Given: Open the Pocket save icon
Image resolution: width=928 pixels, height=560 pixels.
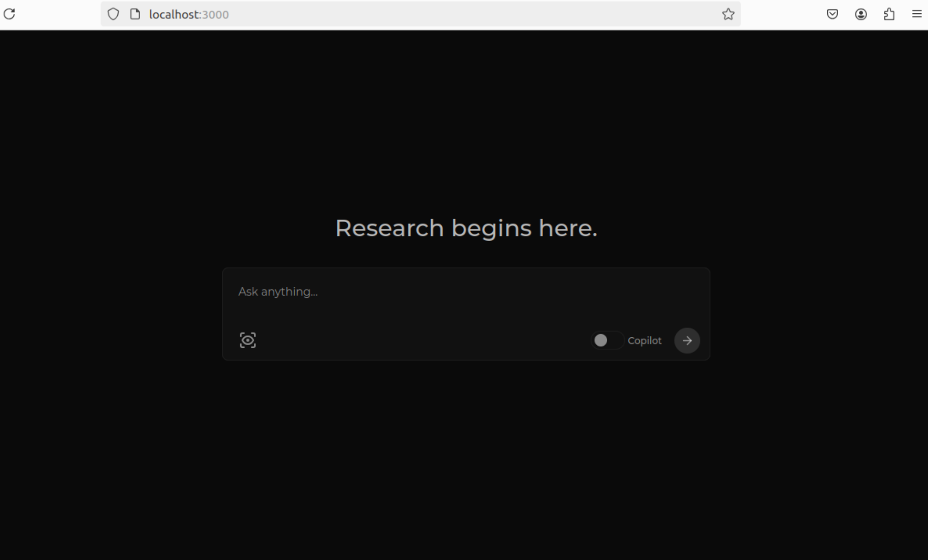Looking at the screenshot, I should 832,14.
